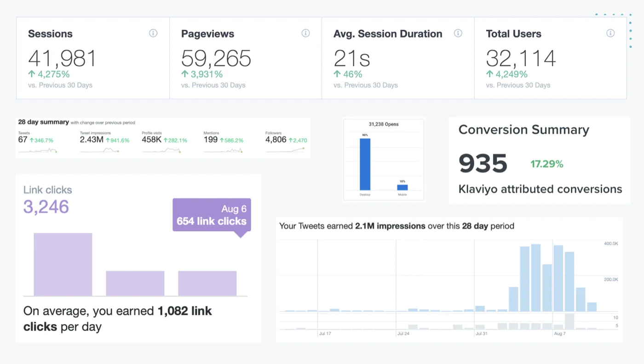
Task: Select the tallest purple link clicks bar
Action: tap(63, 265)
